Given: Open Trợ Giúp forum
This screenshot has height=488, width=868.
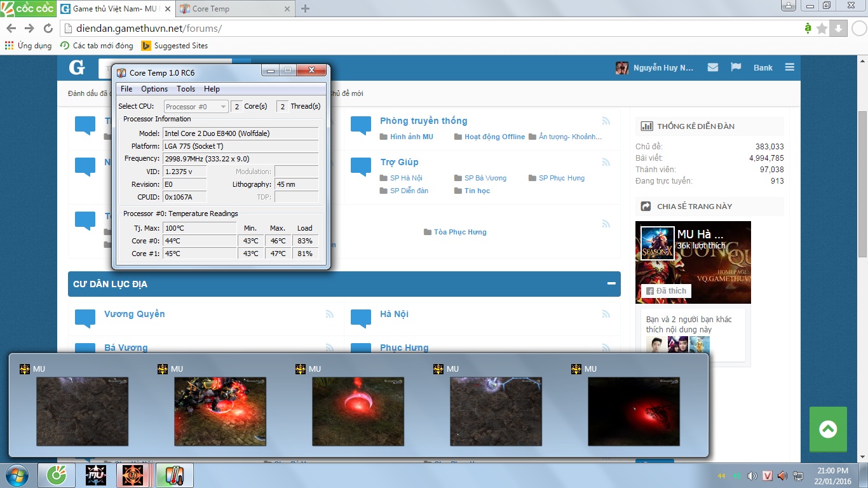Looking at the screenshot, I should click(399, 162).
